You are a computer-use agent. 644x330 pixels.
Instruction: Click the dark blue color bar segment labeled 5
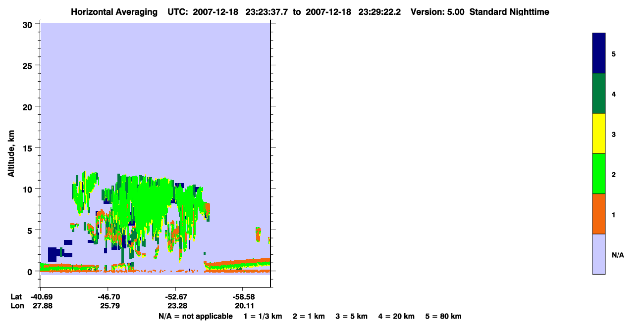(599, 53)
